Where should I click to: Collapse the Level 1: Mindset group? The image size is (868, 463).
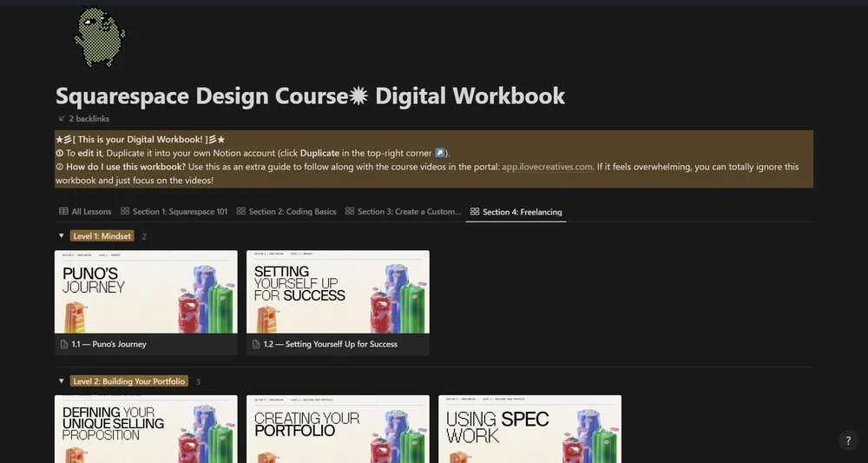coord(62,236)
